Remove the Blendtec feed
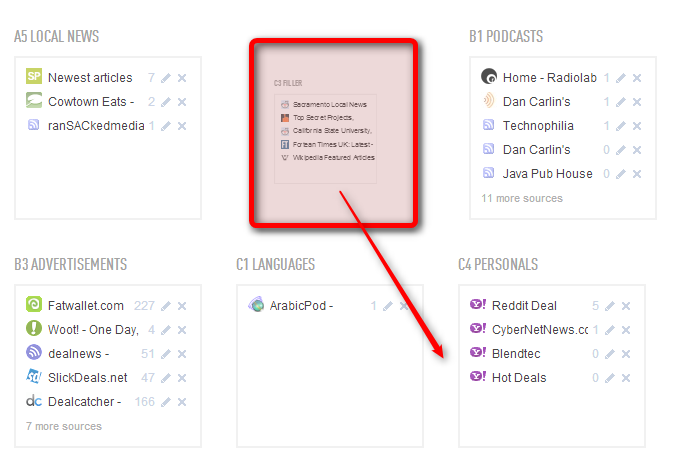The width and height of the screenshot is (674, 469). point(626,354)
